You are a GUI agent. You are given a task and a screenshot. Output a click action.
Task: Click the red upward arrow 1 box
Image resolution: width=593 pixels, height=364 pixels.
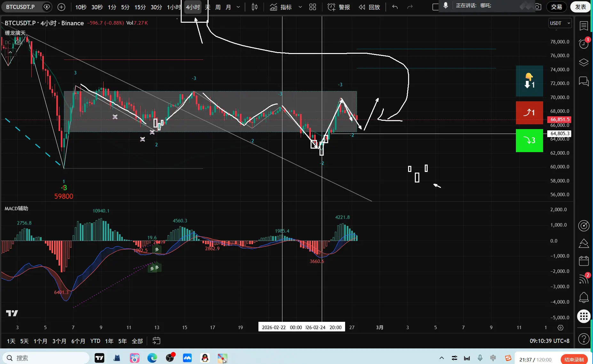tap(529, 112)
